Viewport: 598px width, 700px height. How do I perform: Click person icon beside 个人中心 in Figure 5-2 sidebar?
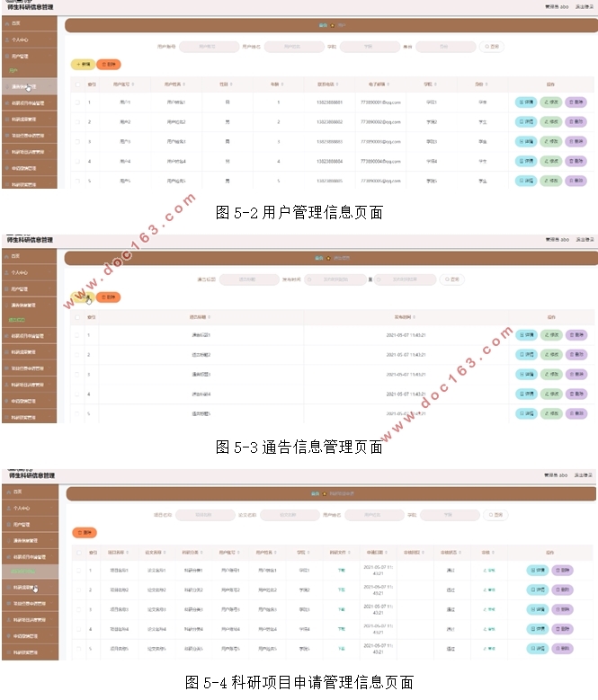[7, 40]
